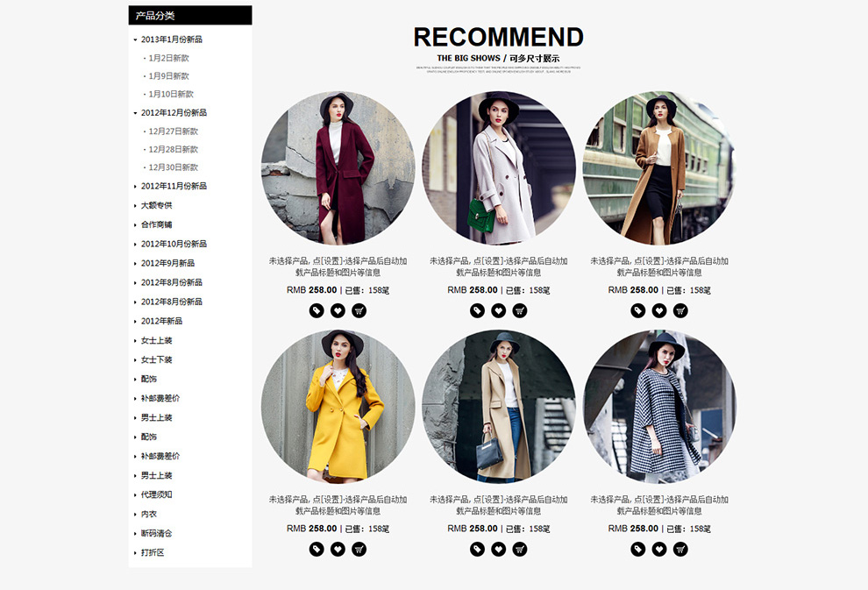The image size is (868, 590).
Task: Add the yellow coat to shopping cart
Action: (x=359, y=549)
